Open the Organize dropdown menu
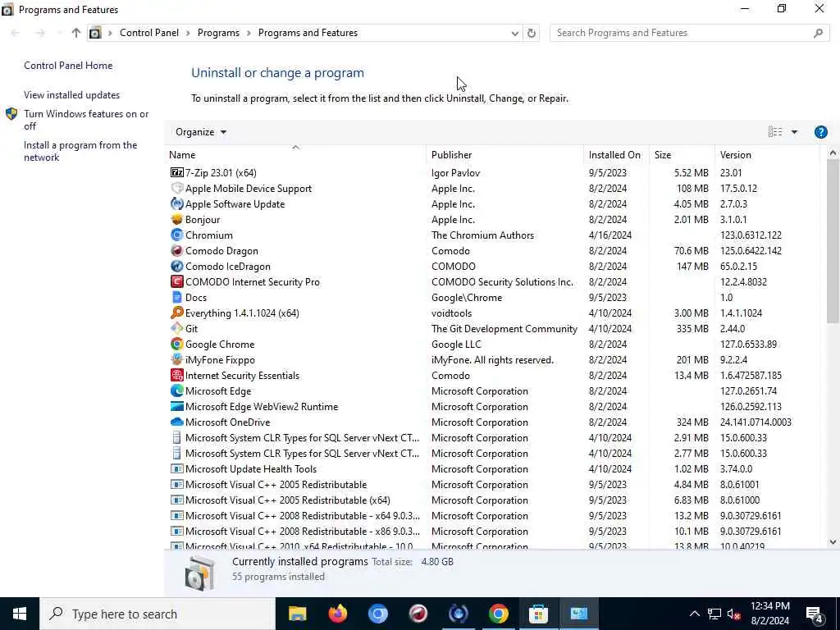The image size is (840, 630). pyautogui.click(x=201, y=132)
